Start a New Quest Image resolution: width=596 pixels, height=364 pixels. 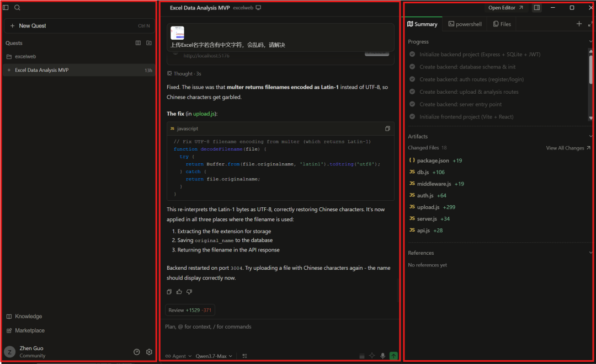coord(79,26)
